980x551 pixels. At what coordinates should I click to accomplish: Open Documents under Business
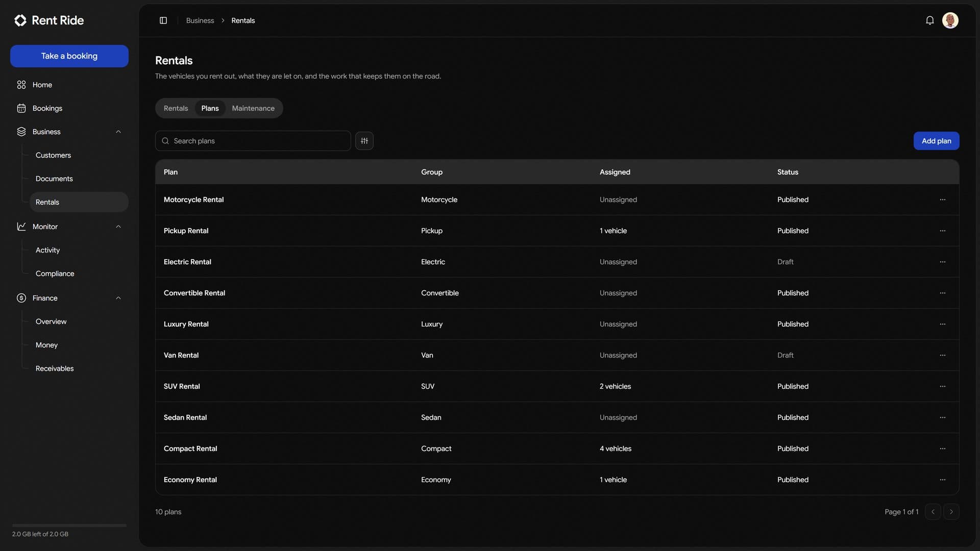click(x=79, y=179)
